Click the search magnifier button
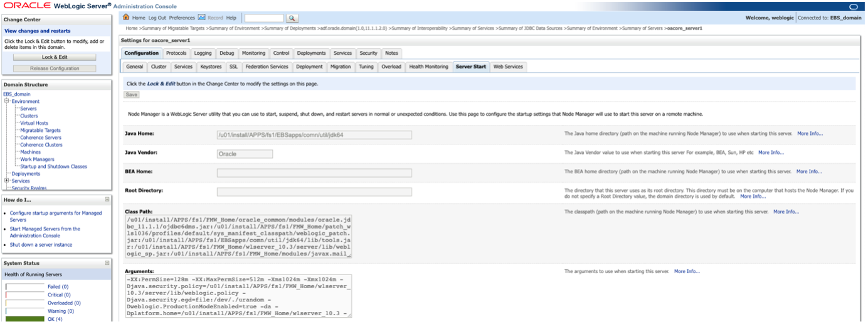Screen dimensions: 868x324 292,18
